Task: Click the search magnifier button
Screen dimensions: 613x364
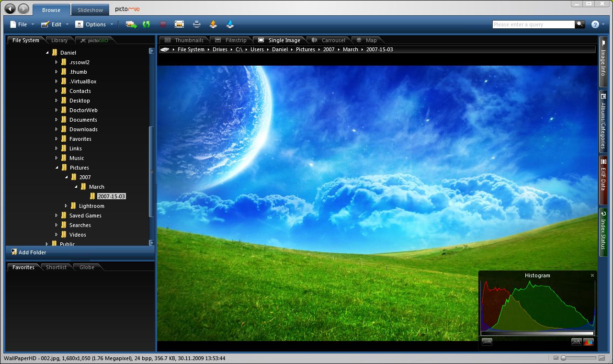Action: [580, 24]
